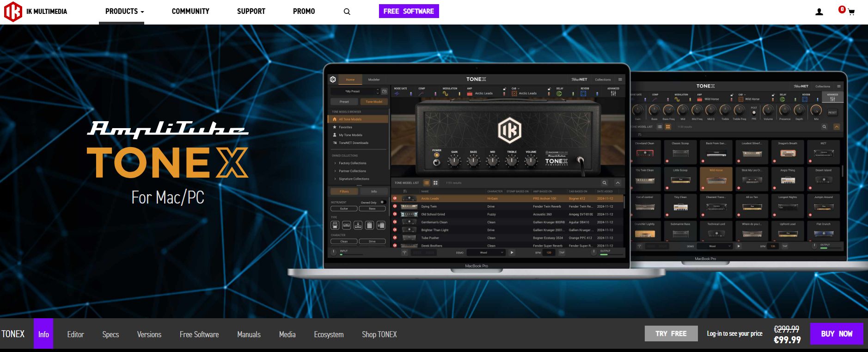Select the Classic Scoop tone model thumbnail
This screenshot has width=868, height=352.
(x=680, y=152)
